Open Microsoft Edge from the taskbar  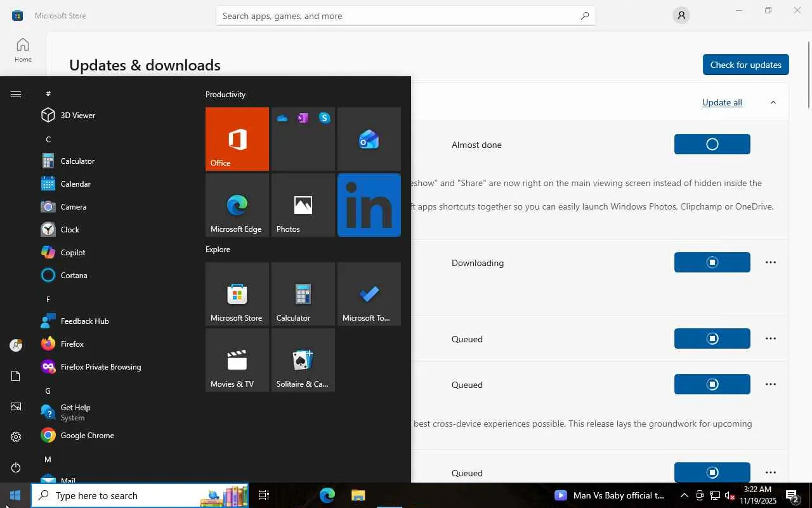point(327,495)
